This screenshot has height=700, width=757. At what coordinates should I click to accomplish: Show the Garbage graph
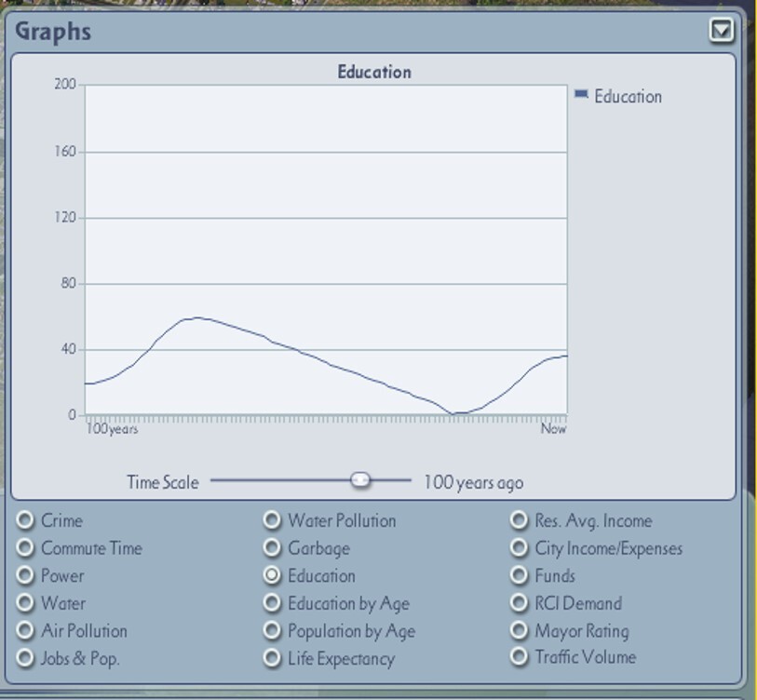[x=272, y=548]
